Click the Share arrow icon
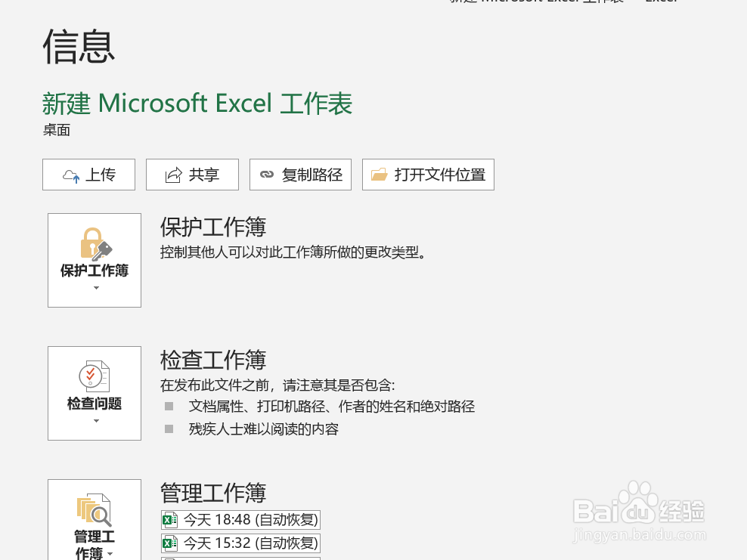 [174, 175]
